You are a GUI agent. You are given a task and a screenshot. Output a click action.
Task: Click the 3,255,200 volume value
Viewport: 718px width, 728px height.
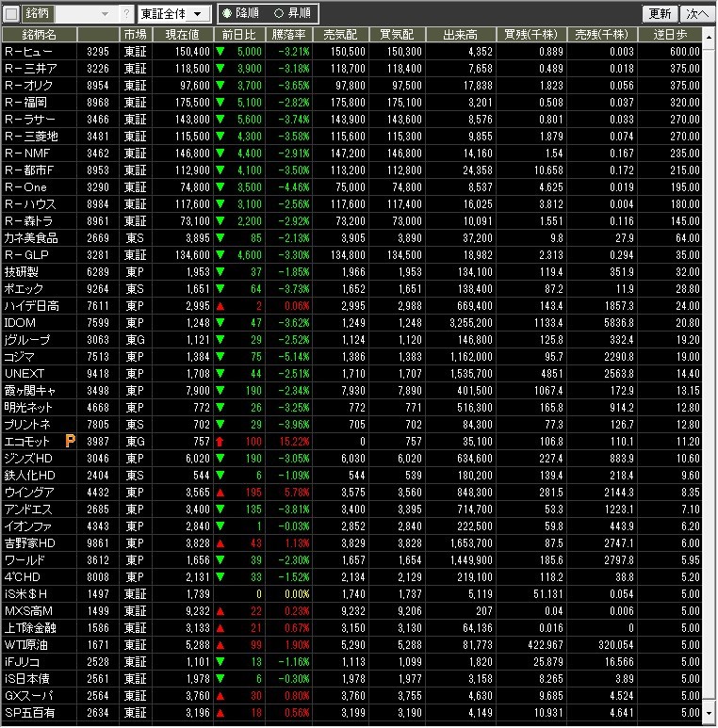point(471,323)
